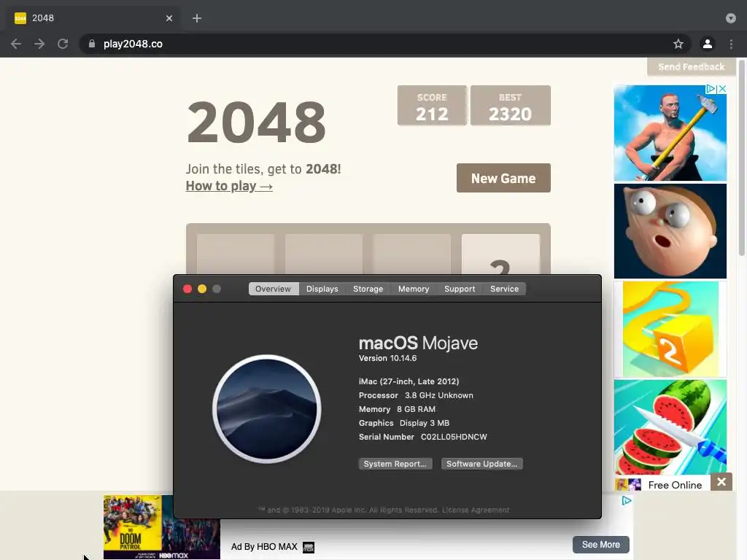Open a new tab with the plus icon

(x=197, y=18)
